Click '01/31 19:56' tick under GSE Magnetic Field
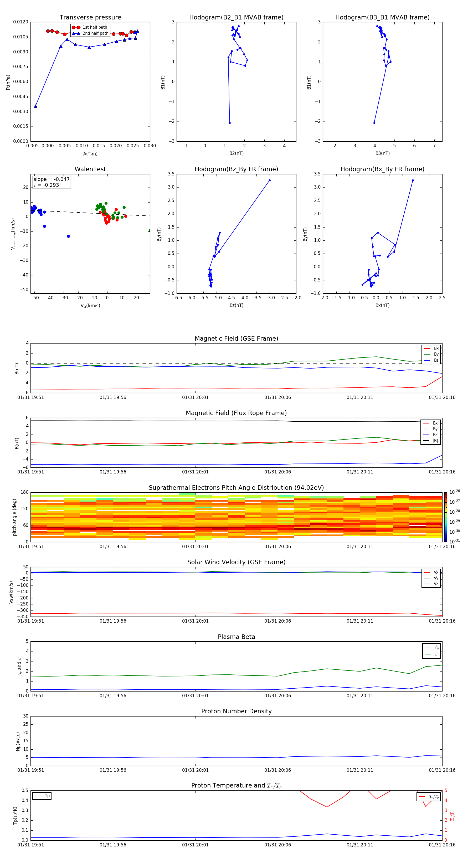Image resolution: width=473 pixels, height=868 pixels. (113, 398)
